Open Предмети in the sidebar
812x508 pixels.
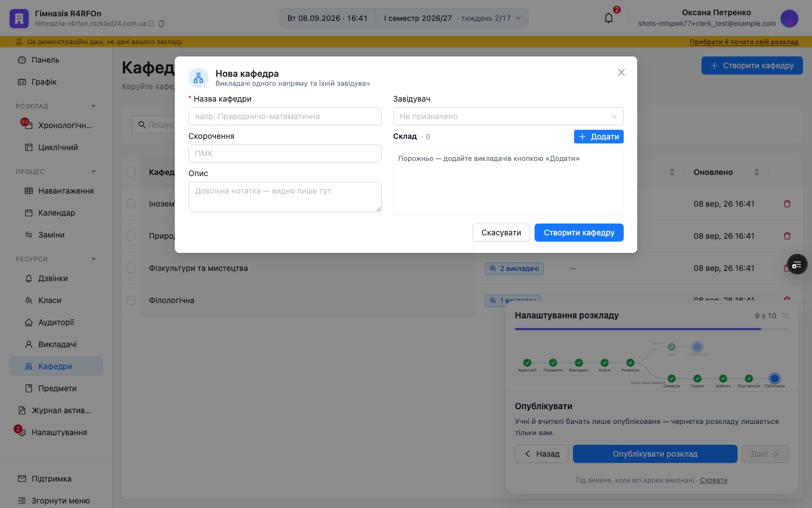pyautogui.click(x=56, y=388)
